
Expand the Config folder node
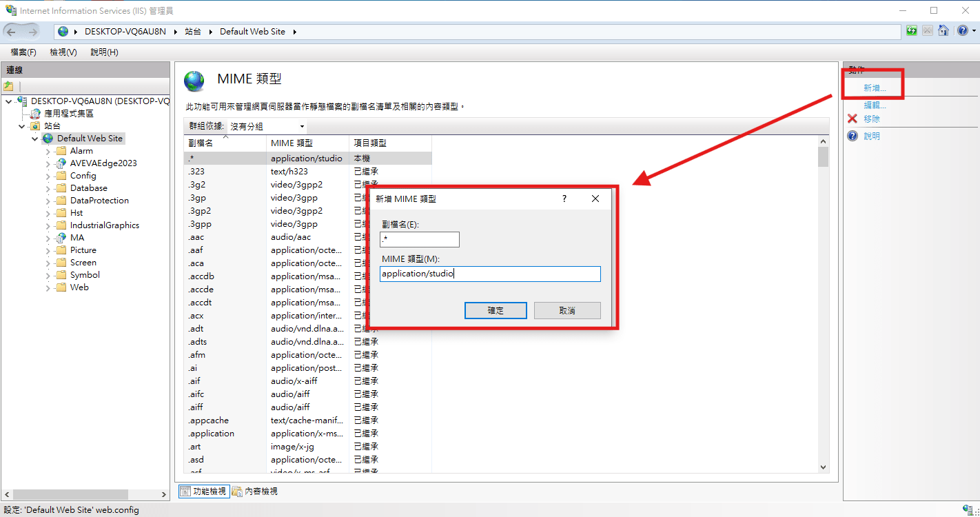[x=48, y=176]
